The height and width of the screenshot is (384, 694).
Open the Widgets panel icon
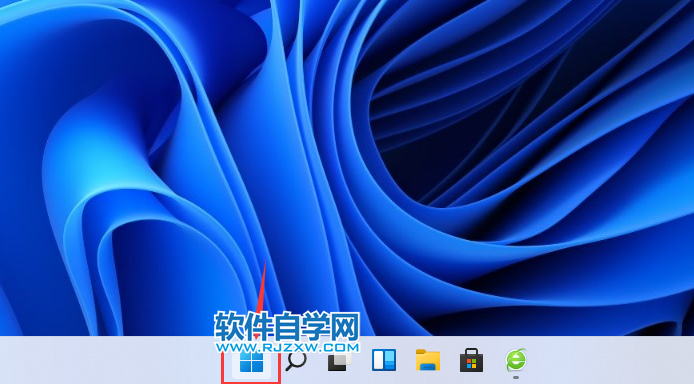coord(384,360)
